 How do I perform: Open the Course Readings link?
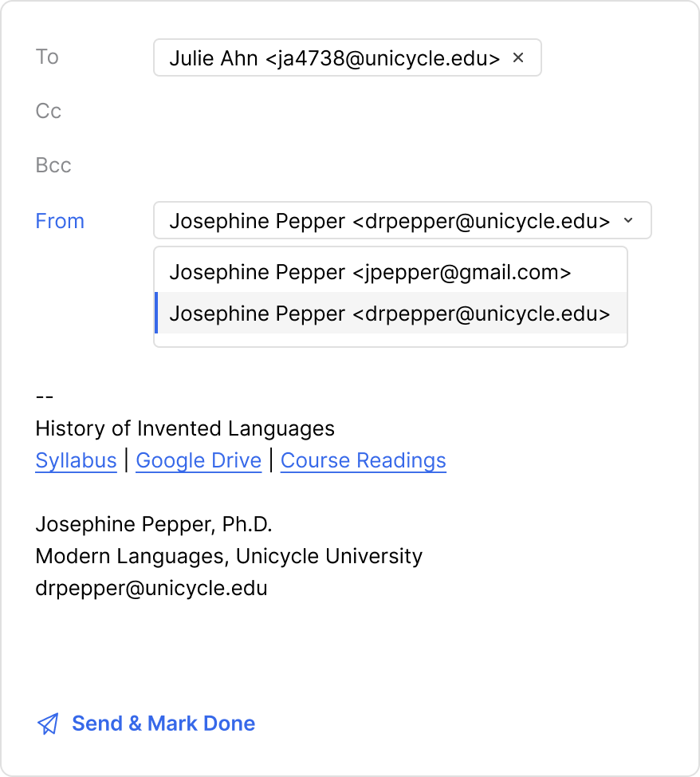click(363, 460)
